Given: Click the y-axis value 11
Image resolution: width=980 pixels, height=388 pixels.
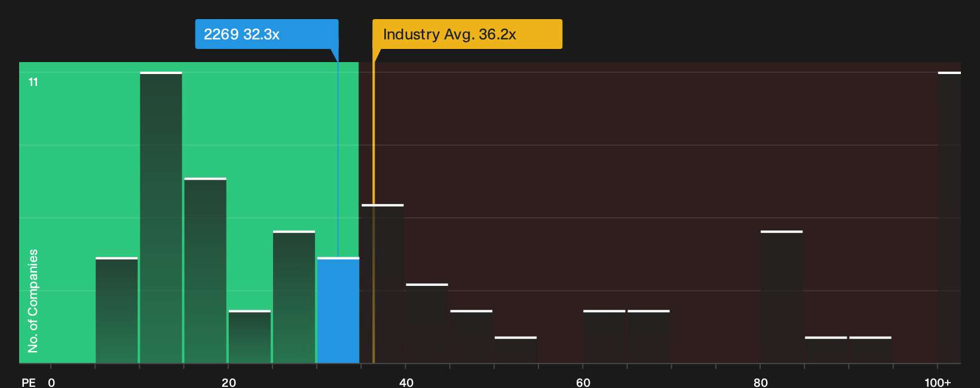Looking at the screenshot, I should pyautogui.click(x=33, y=82).
